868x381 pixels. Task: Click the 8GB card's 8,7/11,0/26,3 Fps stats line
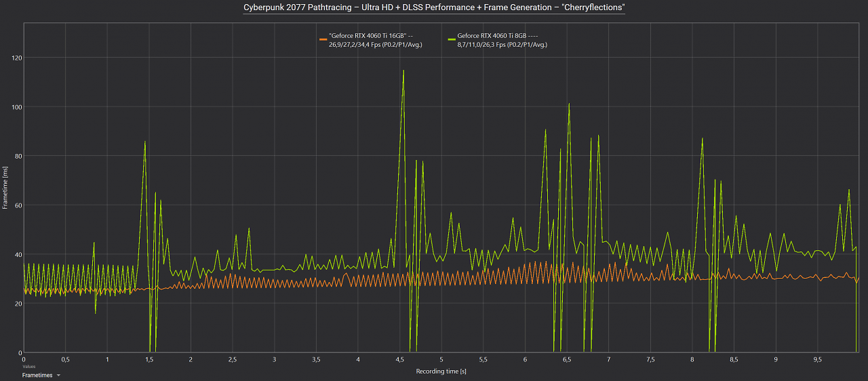502,44
